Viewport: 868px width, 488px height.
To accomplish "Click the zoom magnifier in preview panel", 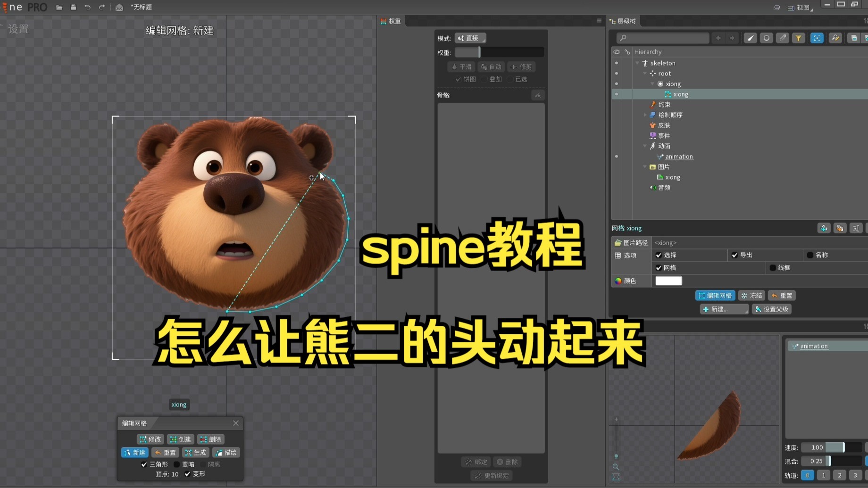I will tap(616, 466).
